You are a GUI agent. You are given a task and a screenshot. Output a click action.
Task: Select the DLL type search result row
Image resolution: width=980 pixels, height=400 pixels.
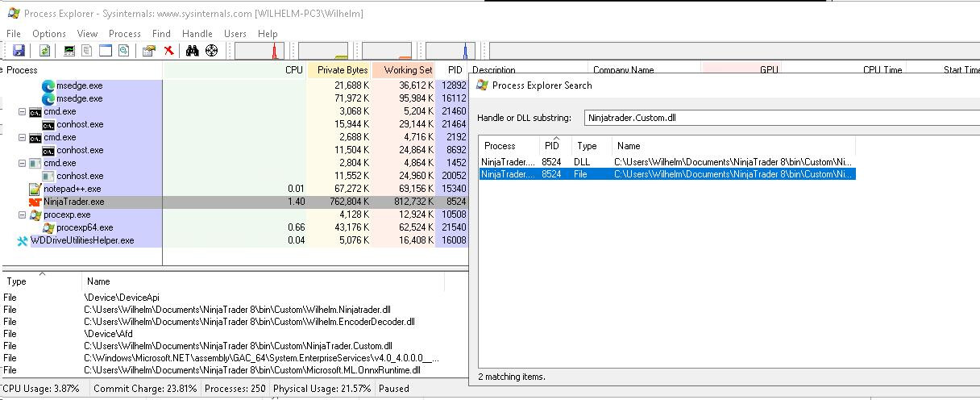point(666,162)
